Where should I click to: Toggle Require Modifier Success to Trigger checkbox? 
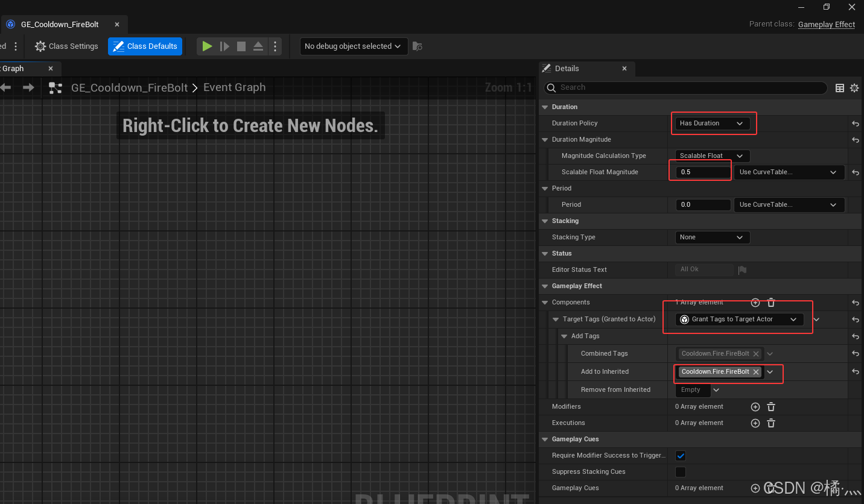click(681, 456)
